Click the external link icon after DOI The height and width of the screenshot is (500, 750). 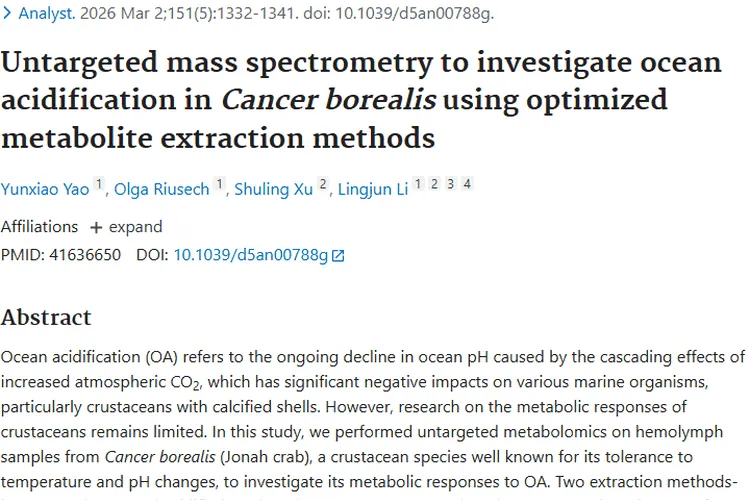point(338,256)
